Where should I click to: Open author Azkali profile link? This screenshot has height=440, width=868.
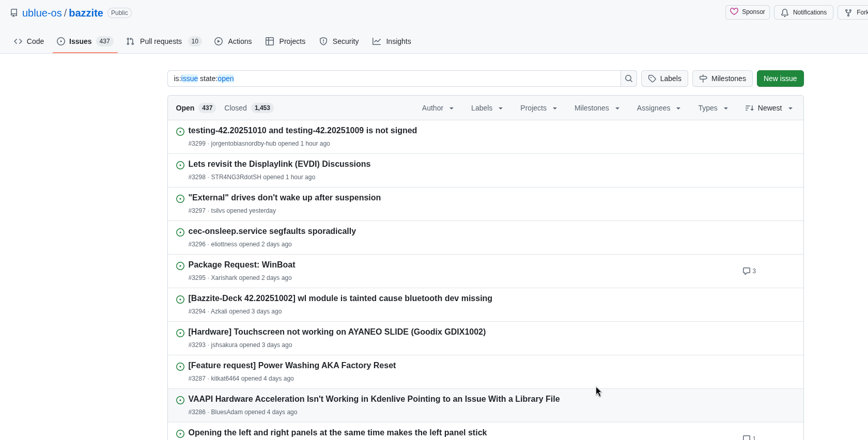[219, 311]
